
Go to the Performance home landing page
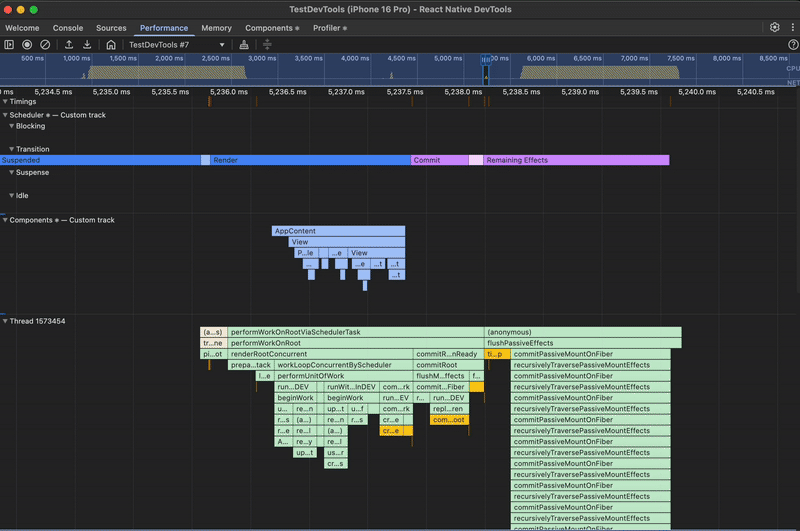(111, 45)
